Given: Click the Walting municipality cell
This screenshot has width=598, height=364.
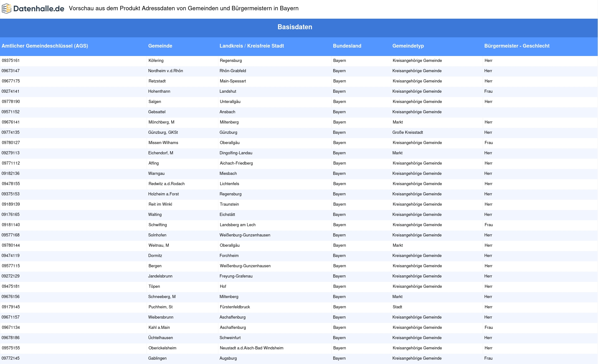Looking at the screenshot, I should [155, 215].
